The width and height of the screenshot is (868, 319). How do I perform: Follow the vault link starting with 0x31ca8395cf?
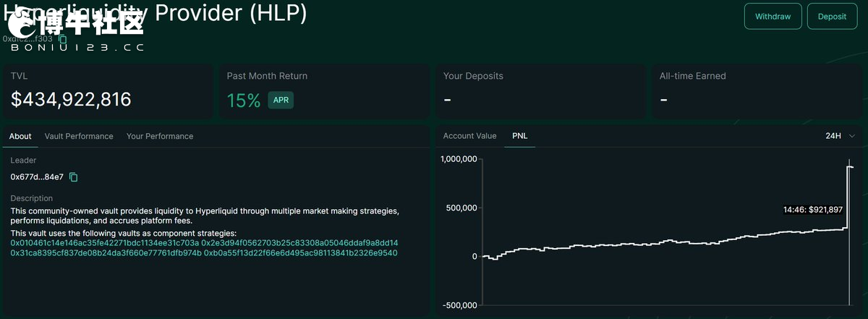point(106,253)
